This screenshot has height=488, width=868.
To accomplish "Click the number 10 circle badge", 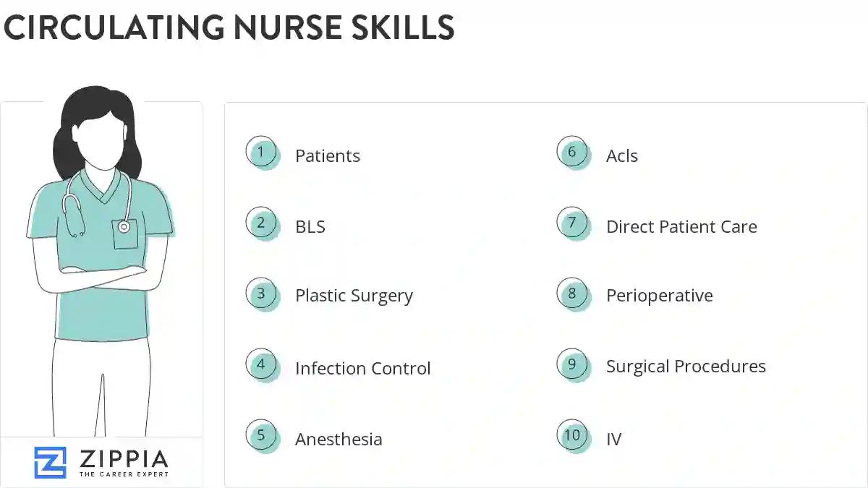I will (572, 436).
